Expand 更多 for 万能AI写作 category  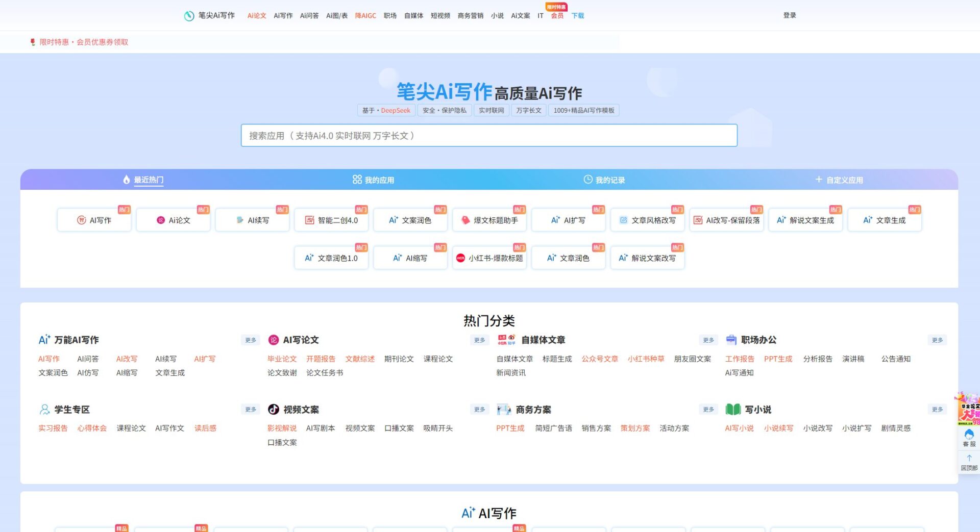(251, 340)
